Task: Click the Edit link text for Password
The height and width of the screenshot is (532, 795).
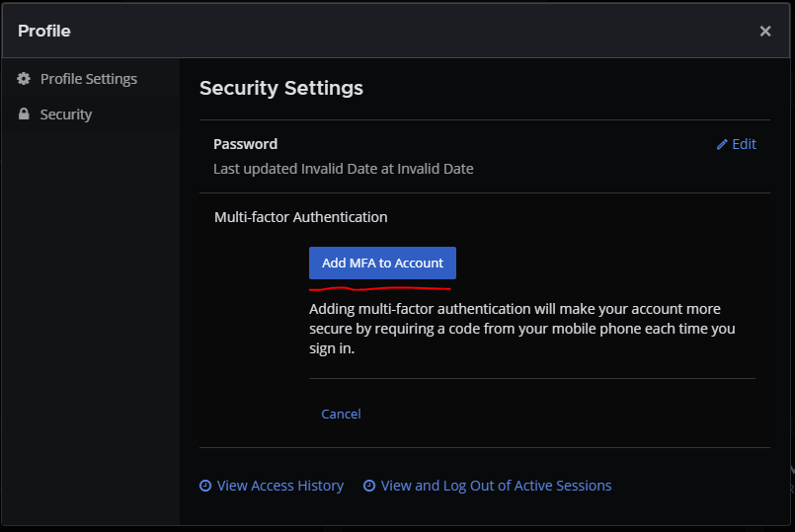Action: (x=744, y=144)
